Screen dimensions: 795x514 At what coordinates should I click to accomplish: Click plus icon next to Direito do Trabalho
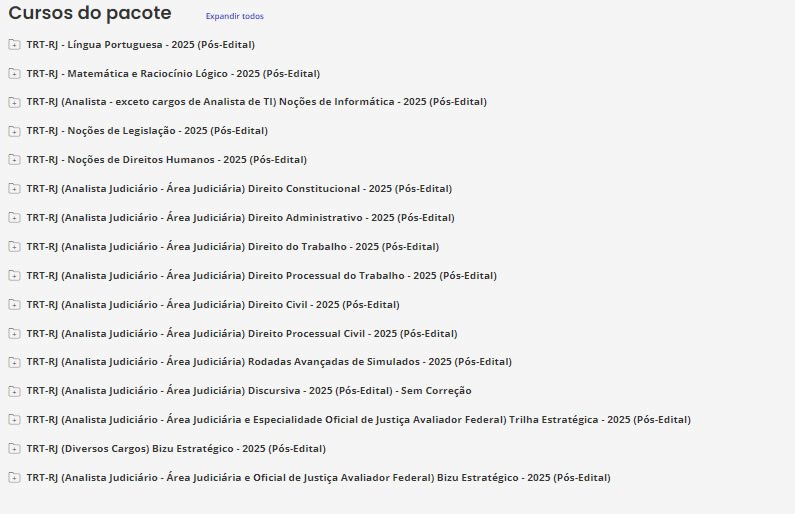click(x=13, y=247)
